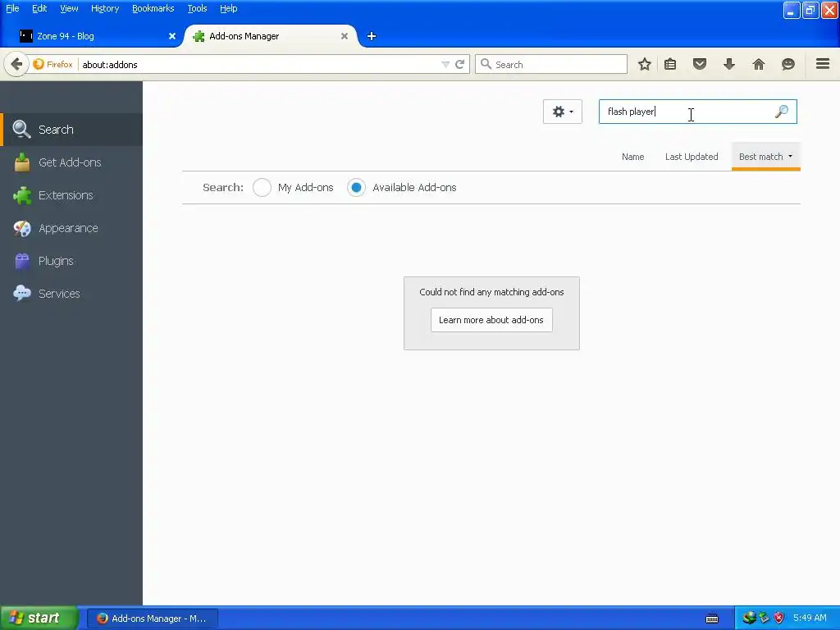Image resolution: width=840 pixels, height=630 pixels.
Task: Sort results by Last Updated
Action: 692,157
